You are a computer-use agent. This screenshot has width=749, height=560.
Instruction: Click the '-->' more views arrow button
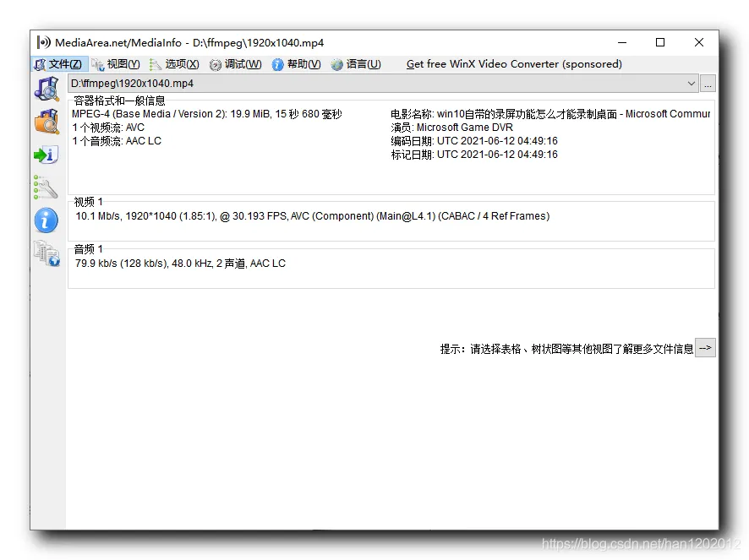[x=705, y=348]
